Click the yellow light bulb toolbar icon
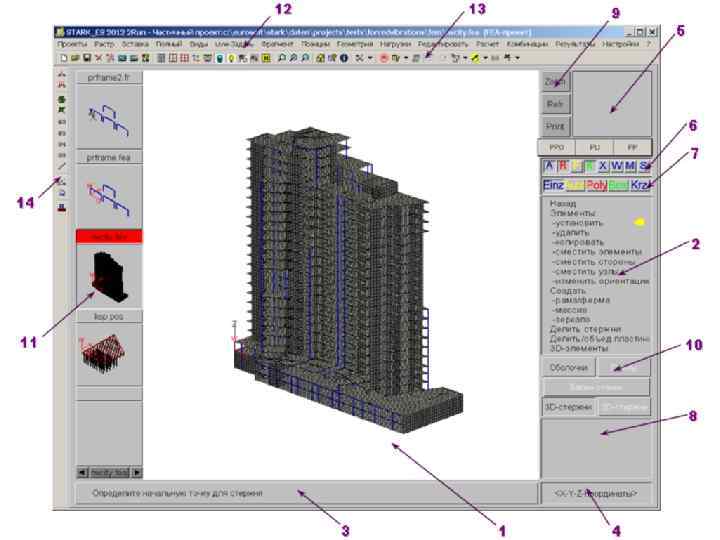The height and width of the screenshot is (540, 720). [x=231, y=58]
